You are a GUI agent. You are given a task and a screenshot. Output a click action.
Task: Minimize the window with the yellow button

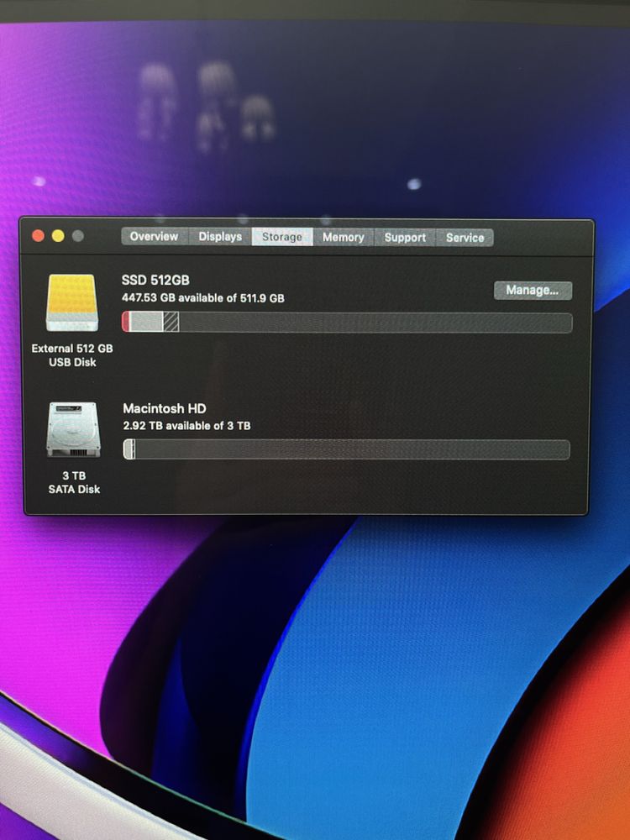[58, 236]
